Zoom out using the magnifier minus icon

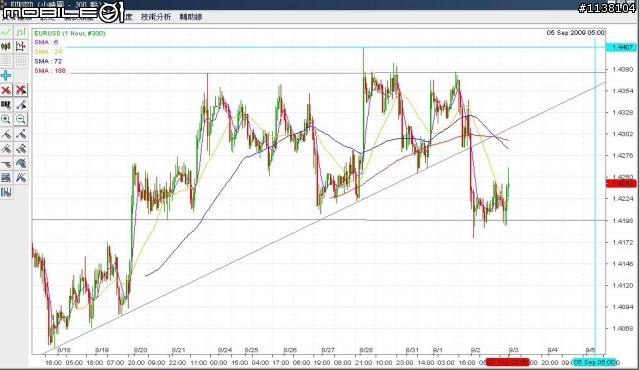tap(21, 119)
